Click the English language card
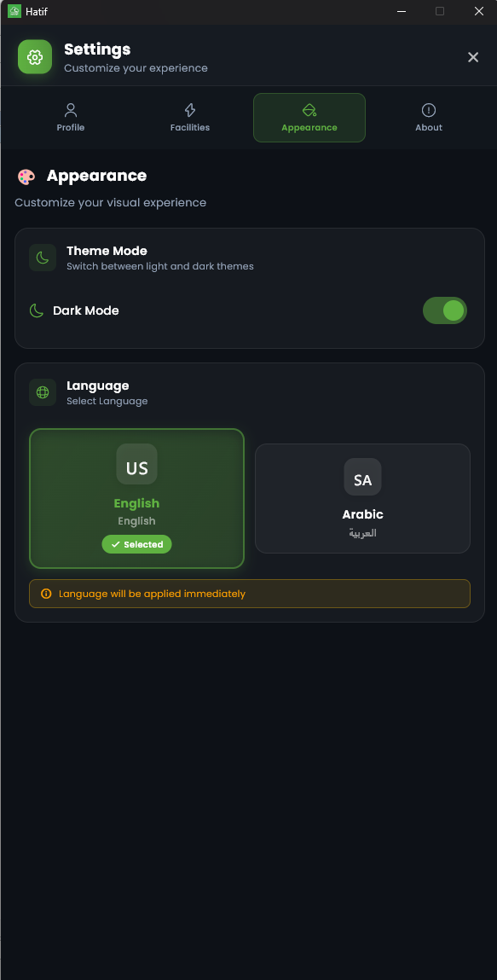 (x=136, y=498)
